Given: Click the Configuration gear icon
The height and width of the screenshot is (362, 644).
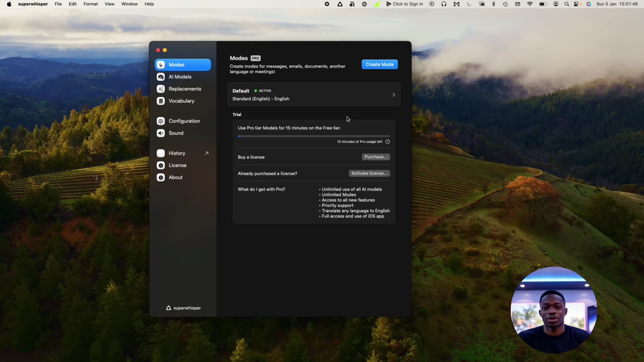Looking at the screenshot, I should [x=160, y=121].
